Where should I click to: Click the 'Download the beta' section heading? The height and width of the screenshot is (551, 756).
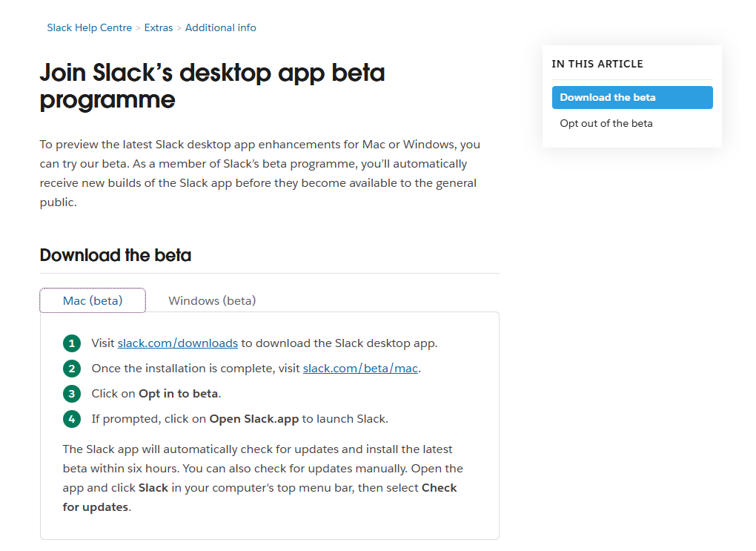pos(116,255)
